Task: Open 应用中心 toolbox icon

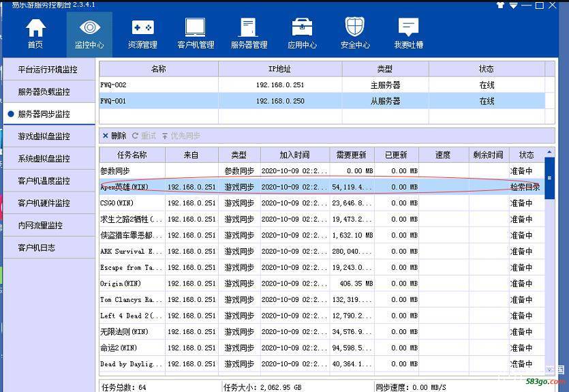Action: coord(302,33)
